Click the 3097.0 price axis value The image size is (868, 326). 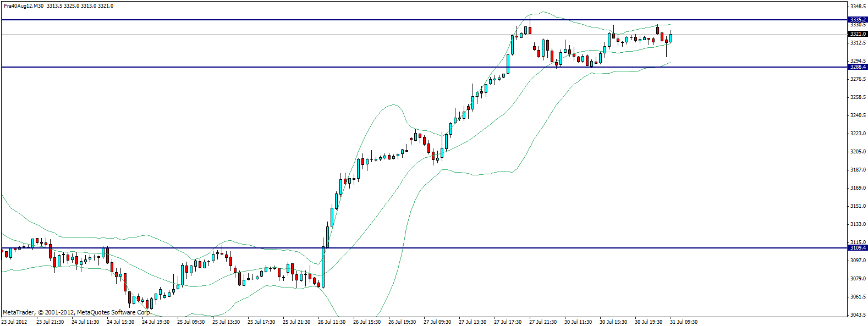click(858, 261)
